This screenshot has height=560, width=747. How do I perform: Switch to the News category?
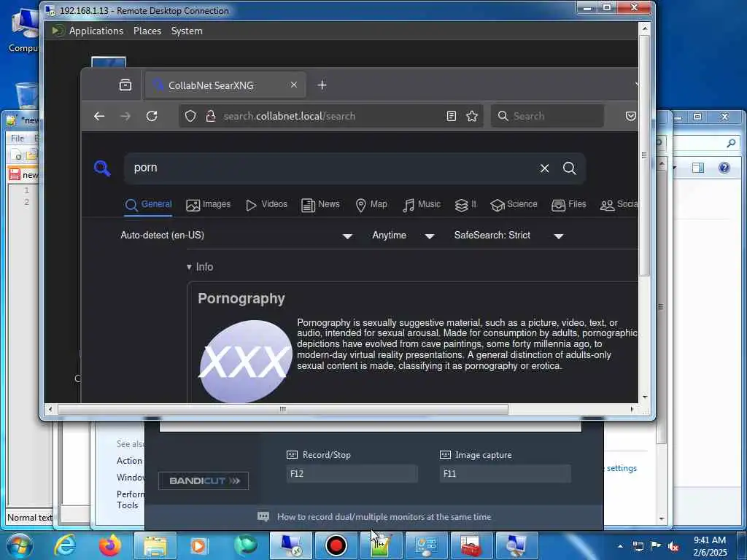pos(321,205)
